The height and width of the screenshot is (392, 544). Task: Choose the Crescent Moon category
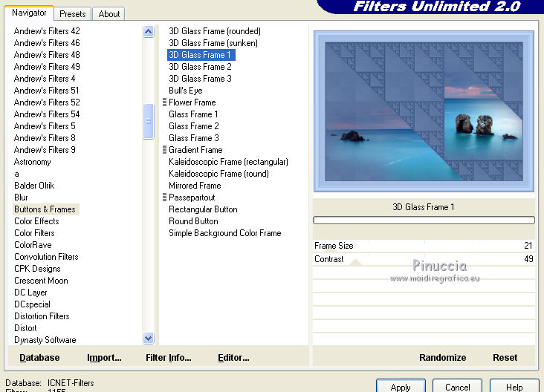tap(41, 281)
